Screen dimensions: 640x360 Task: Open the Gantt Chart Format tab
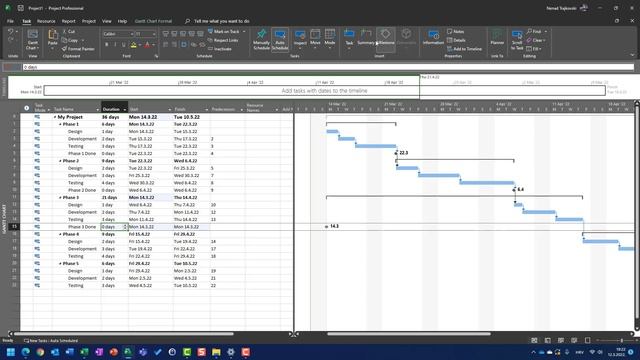tap(153, 21)
